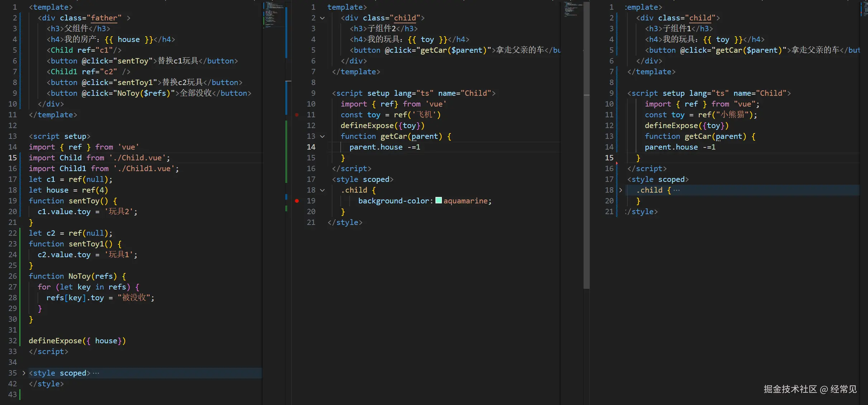The image size is (868, 405).
Task: Select line number 14 in the middle editor
Action: (311, 147)
